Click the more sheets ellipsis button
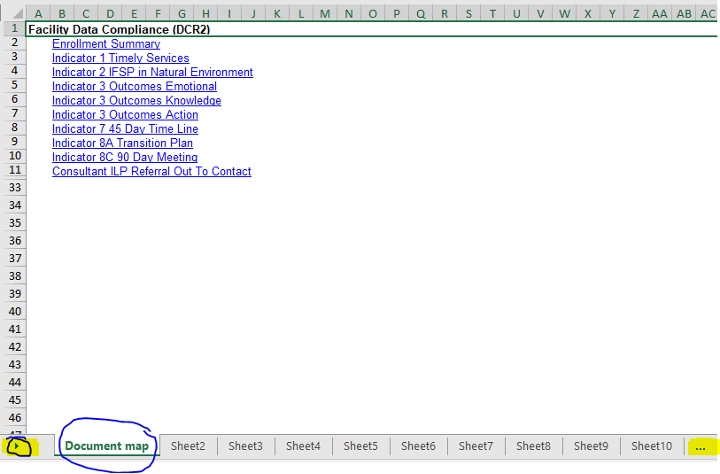 (x=700, y=447)
